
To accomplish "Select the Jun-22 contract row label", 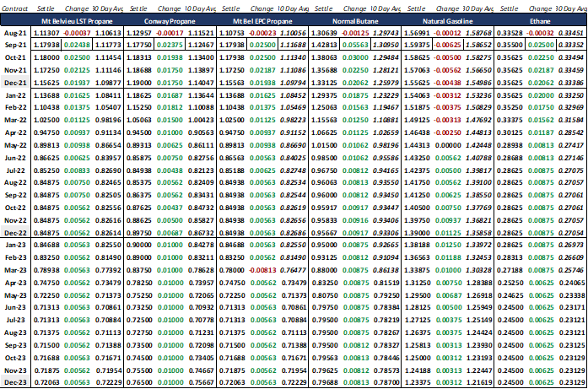I will tap(16, 158).
